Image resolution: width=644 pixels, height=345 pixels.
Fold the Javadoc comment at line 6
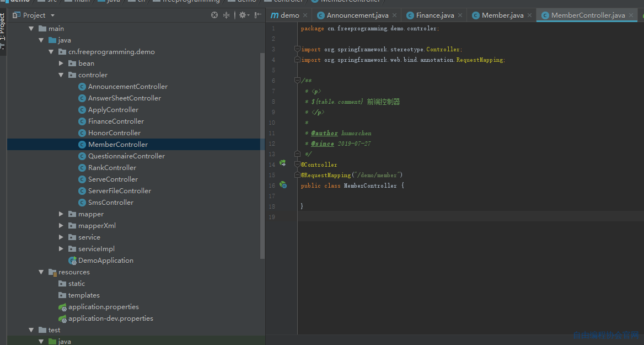(297, 80)
